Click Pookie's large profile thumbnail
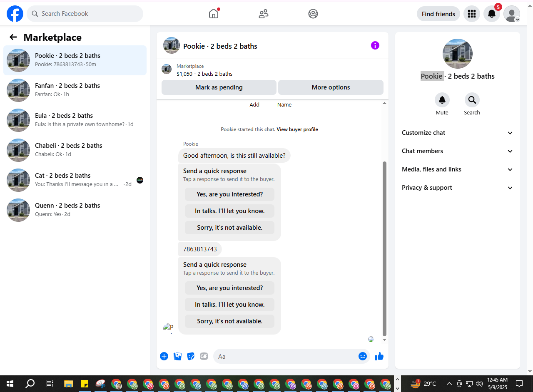The width and height of the screenshot is (533, 392). coord(458,54)
